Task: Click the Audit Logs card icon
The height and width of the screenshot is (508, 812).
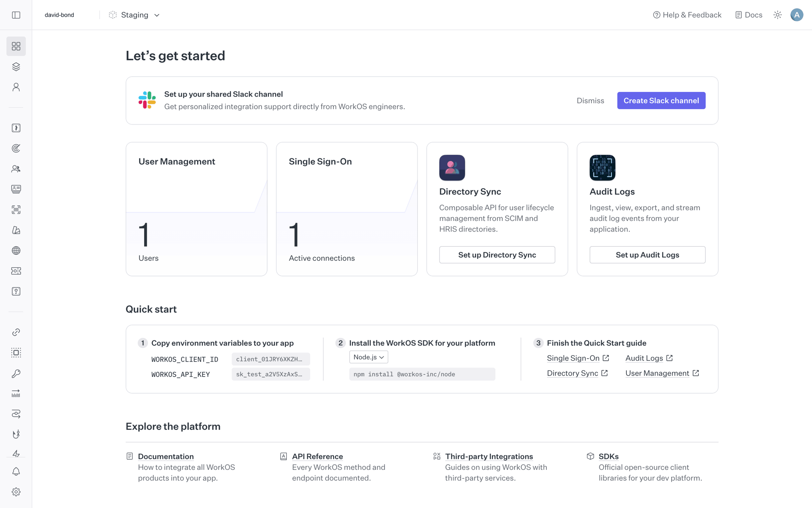Action: pos(602,168)
